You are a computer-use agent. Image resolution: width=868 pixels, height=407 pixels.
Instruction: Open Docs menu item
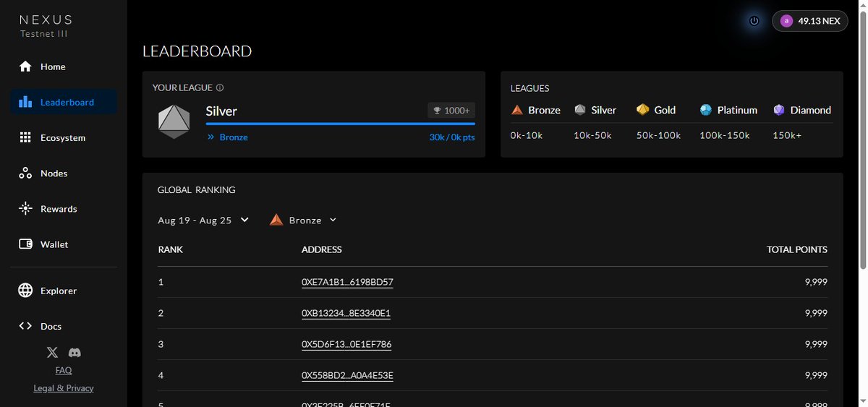pos(64,326)
